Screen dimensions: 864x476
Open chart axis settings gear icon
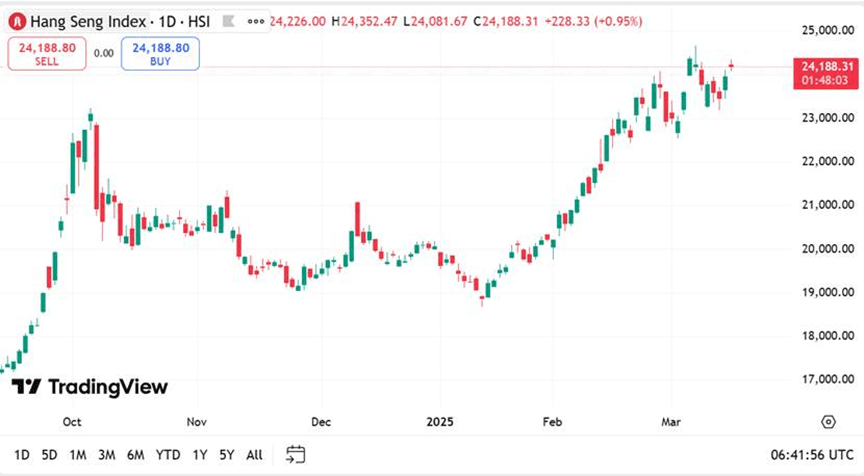point(828,421)
